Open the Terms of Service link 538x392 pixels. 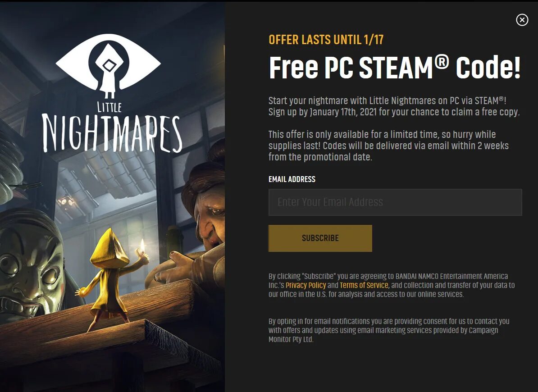click(364, 285)
